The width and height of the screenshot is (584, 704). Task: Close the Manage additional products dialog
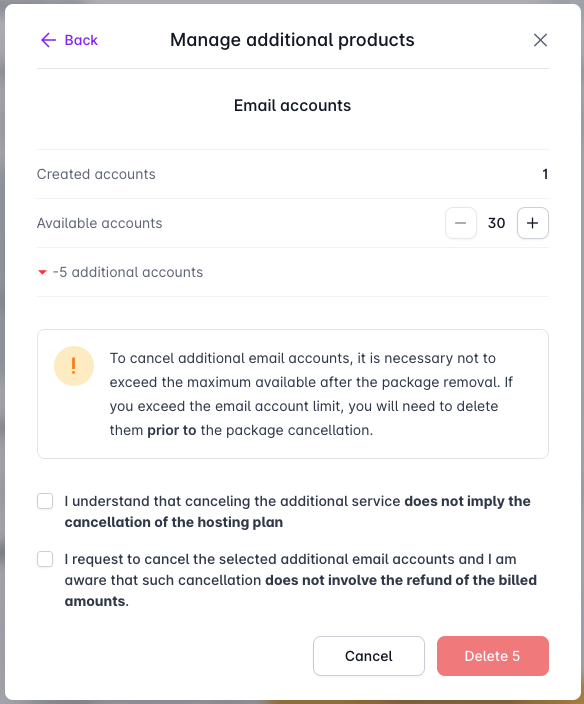540,40
